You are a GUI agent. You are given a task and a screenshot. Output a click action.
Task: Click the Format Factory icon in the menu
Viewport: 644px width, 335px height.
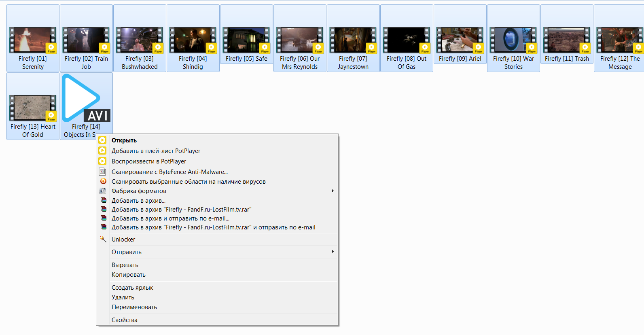[103, 191]
